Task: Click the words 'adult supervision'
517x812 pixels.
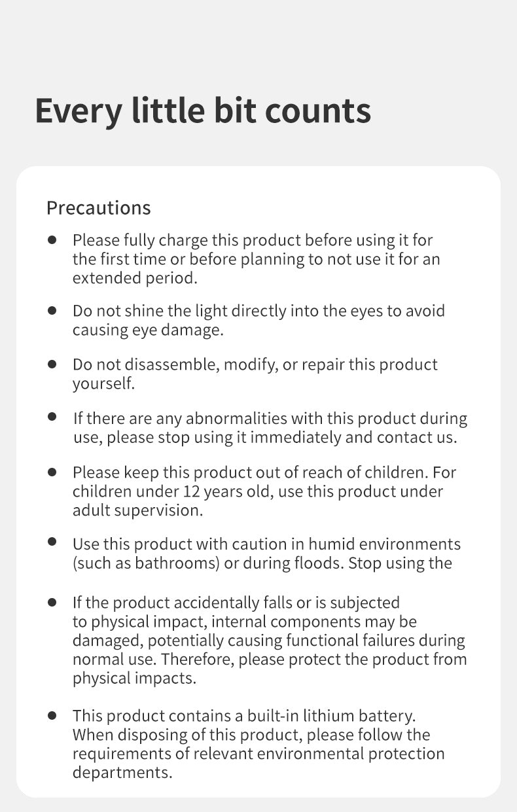Action: click(137, 510)
